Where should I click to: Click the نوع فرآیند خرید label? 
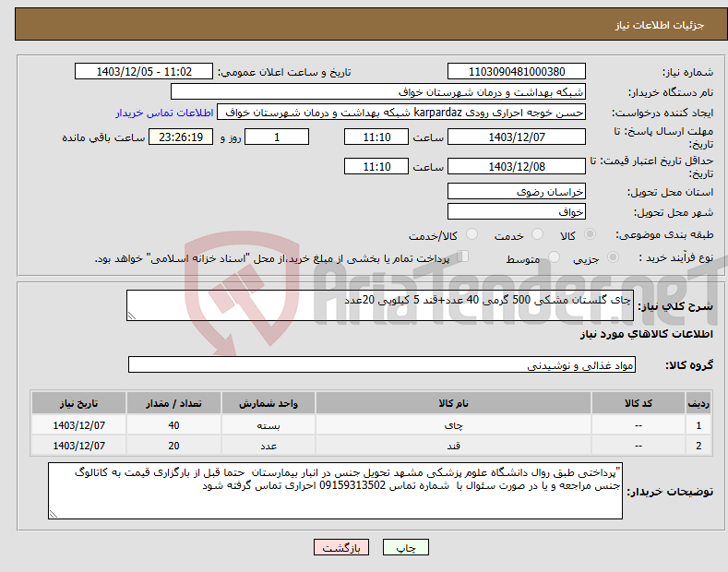tap(675, 257)
